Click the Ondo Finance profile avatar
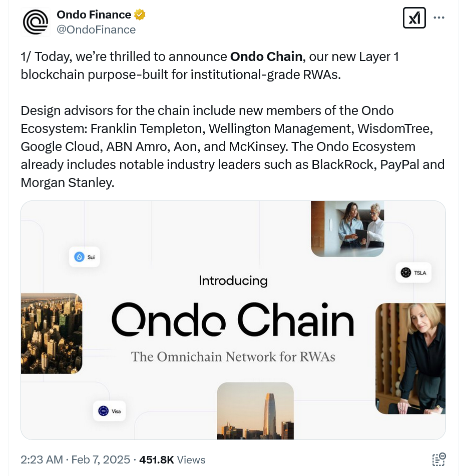 point(36,22)
